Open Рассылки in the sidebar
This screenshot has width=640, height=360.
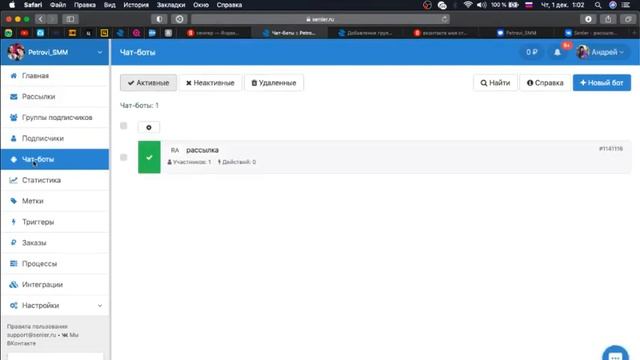tap(55, 97)
